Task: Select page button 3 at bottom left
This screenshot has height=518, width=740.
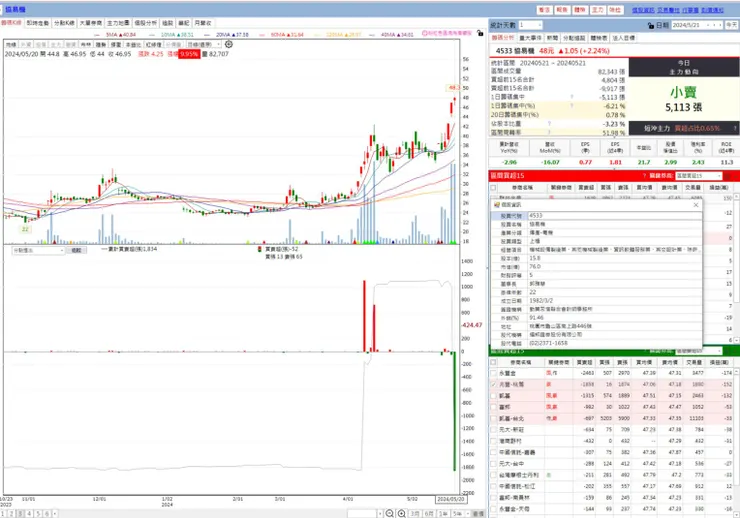Action: click(x=20, y=514)
